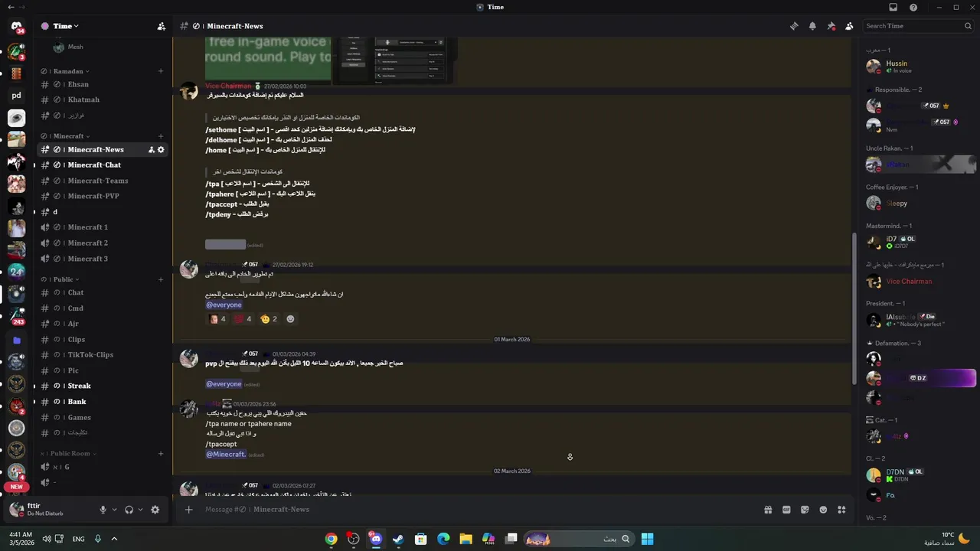Open Threads icon in channel header

[794, 26]
